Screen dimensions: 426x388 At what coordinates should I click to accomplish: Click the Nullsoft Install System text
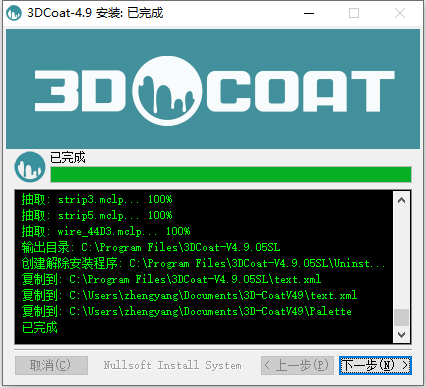(x=172, y=365)
